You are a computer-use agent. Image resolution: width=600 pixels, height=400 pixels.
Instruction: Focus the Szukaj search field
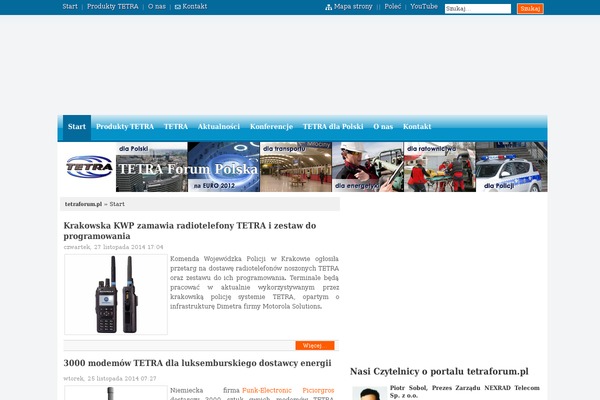[478, 8]
